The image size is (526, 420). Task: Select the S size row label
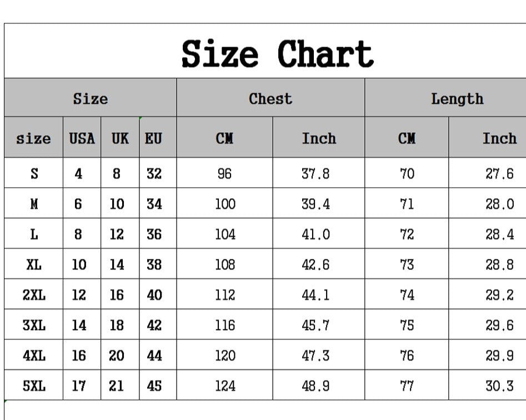[x=33, y=173]
